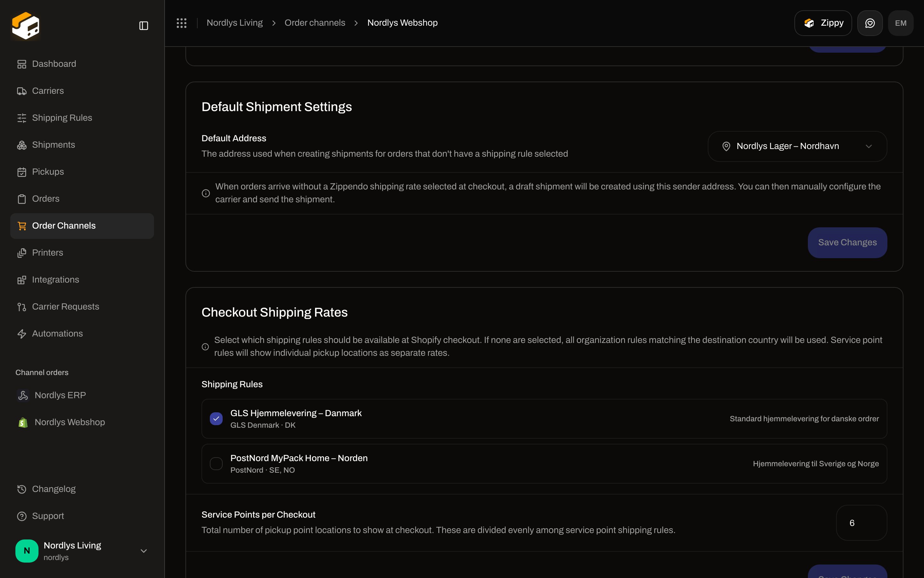Viewport: 924px width, 578px height.
Task: Open Nordlys Webshop channel orders
Action: click(x=82, y=422)
